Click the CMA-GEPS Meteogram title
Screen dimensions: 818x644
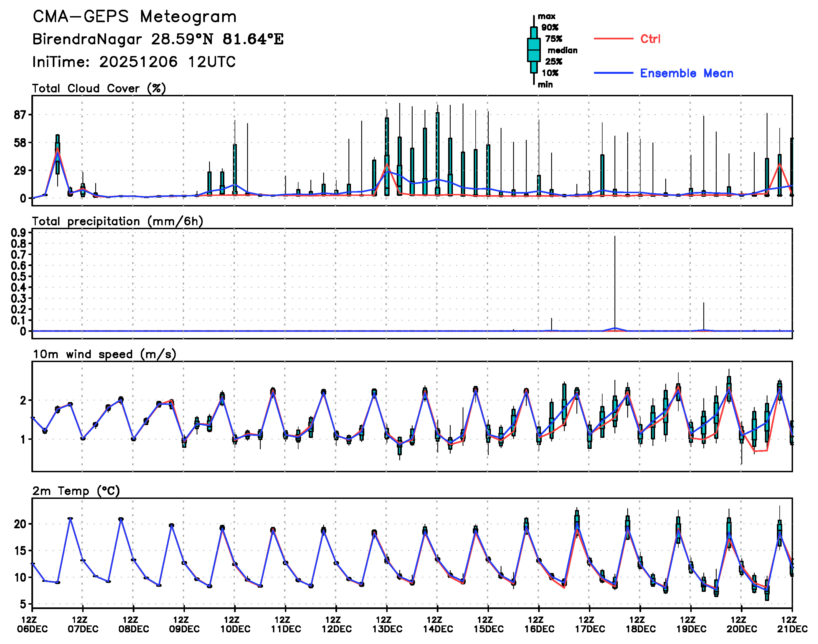pos(134,17)
